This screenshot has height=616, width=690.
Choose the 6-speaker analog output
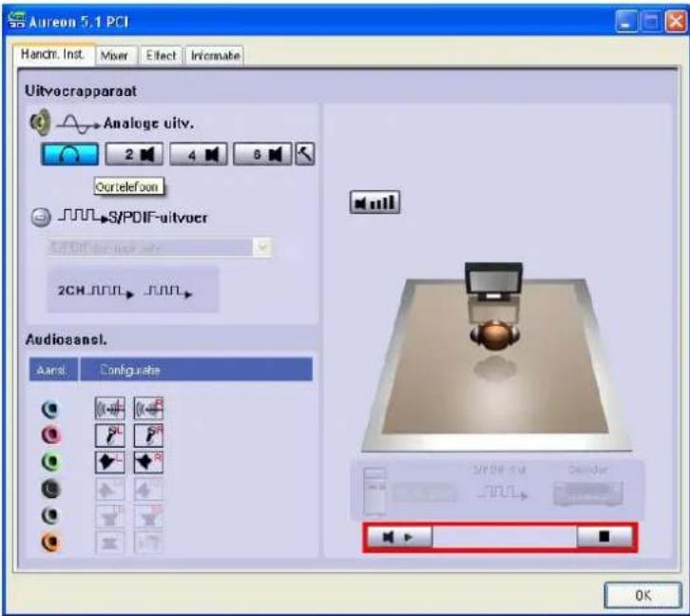[x=262, y=154]
